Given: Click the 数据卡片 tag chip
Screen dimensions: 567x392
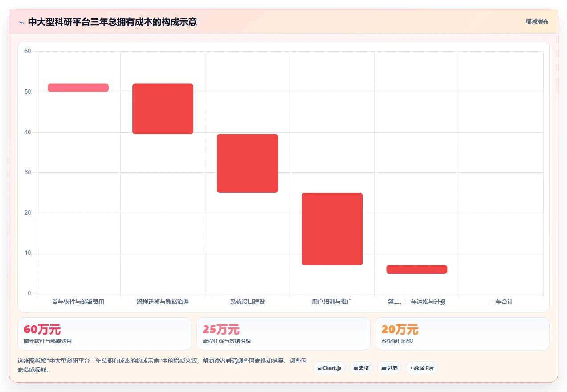Looking at the screenshot, I should click(422, 368).
